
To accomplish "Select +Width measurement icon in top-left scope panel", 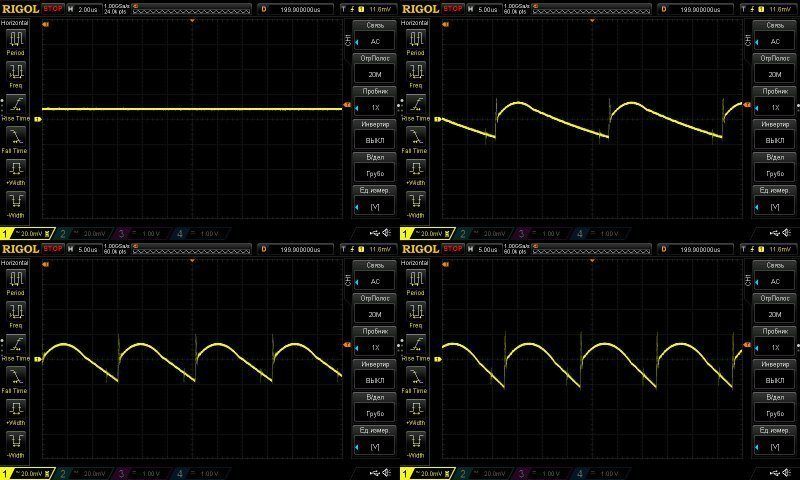I will tap(16, 169).
